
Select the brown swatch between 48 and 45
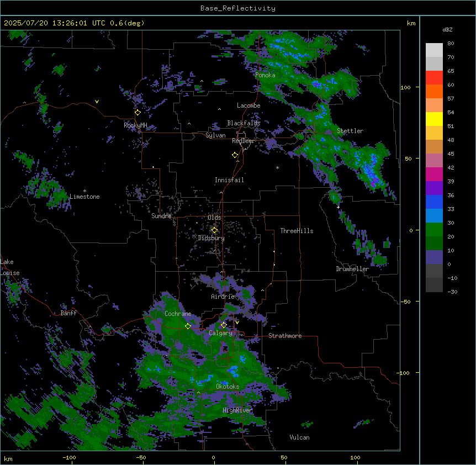[x=434, y=146]
